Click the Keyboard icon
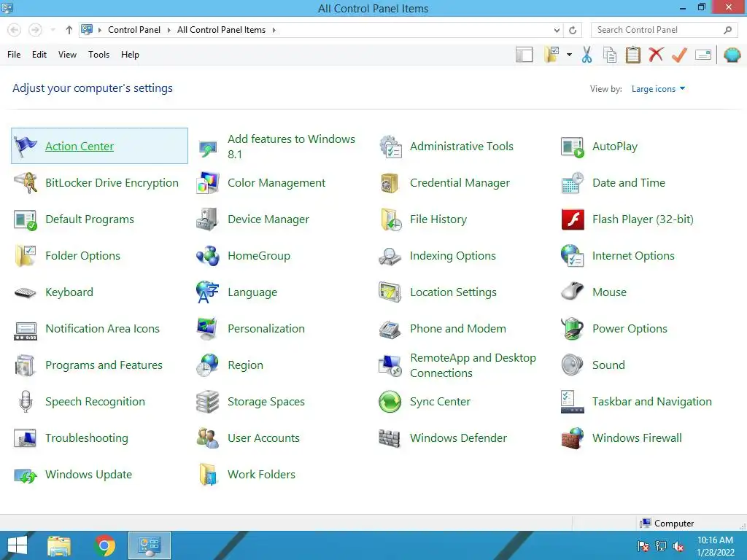The height and width of the screenshot is (560, 747). point(26,292)
